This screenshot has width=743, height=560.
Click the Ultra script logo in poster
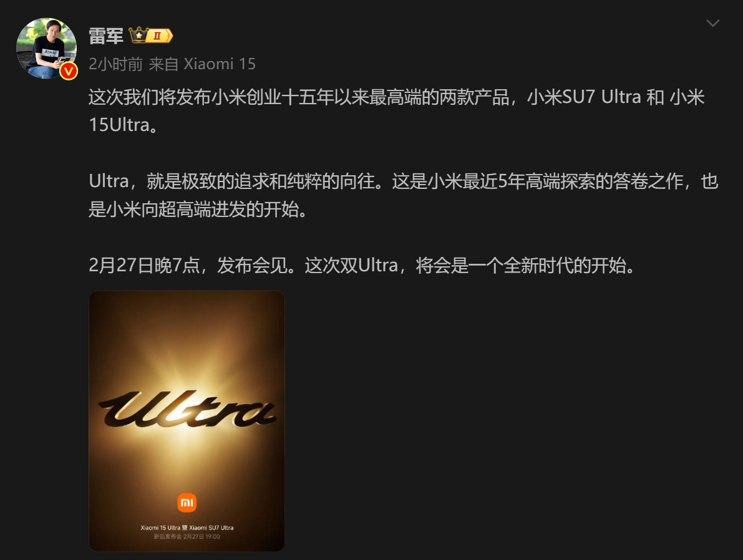click(187, 409)
